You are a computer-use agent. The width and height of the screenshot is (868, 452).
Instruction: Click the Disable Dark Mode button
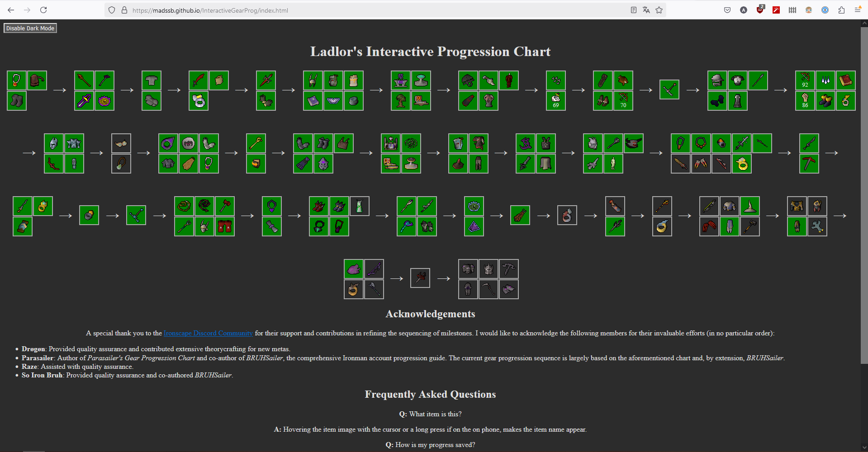(30, 28)
